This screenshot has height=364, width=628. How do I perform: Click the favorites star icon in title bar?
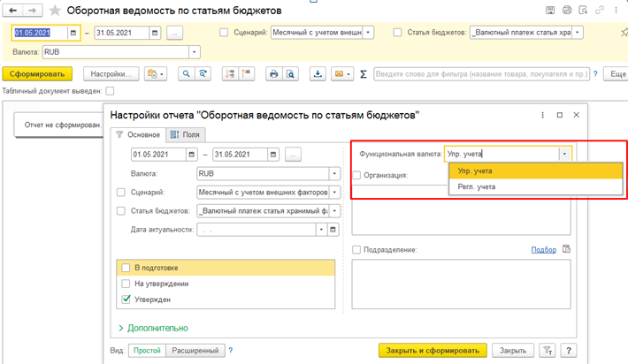(56, 11)
